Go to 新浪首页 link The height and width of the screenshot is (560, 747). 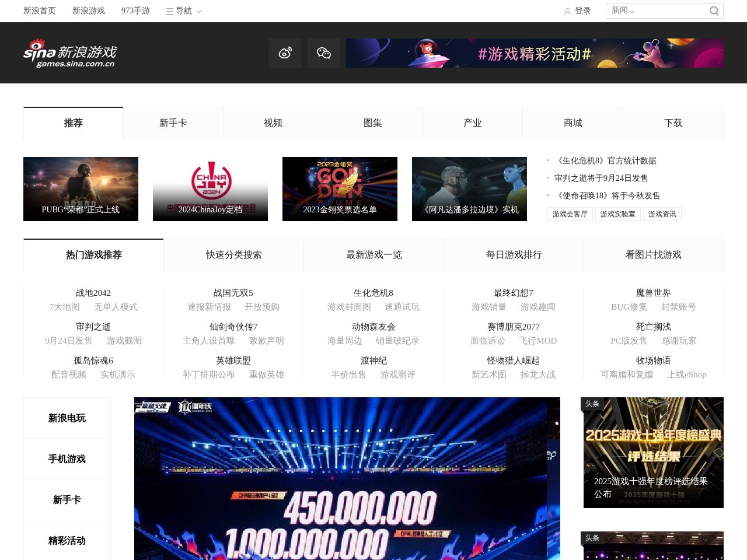click(40, 10)
